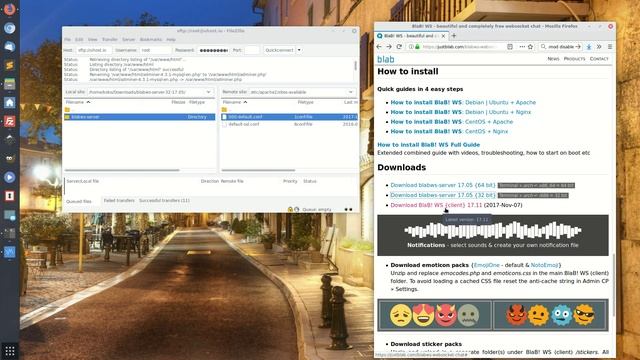640x360 pixels.
Task: Open the remote parent folder icon in FileZilla
Action: click(224, 110)
